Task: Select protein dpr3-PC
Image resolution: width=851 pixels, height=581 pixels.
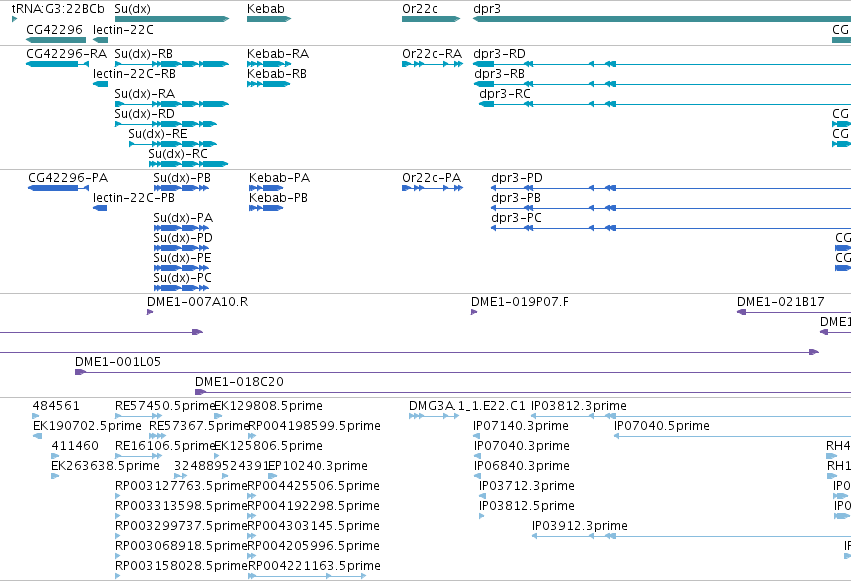Action: [671, 228]
